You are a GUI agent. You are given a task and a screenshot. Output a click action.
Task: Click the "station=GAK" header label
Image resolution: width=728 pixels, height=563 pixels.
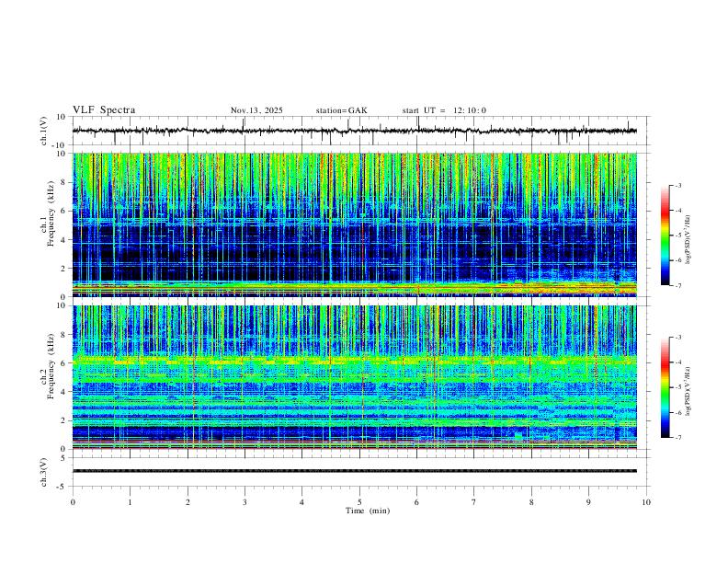342,110
